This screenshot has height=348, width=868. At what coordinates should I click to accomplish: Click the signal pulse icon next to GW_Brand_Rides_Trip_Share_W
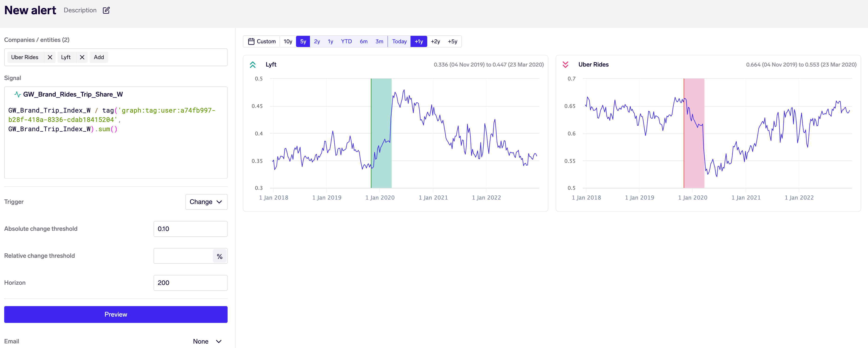(x=17, y=94)
